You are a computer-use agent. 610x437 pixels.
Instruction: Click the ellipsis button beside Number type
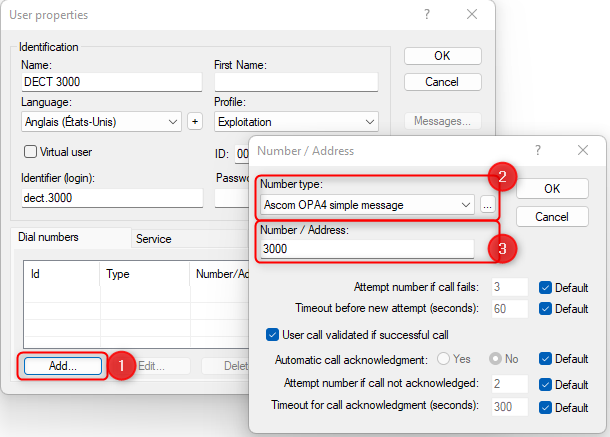[487, 204]
